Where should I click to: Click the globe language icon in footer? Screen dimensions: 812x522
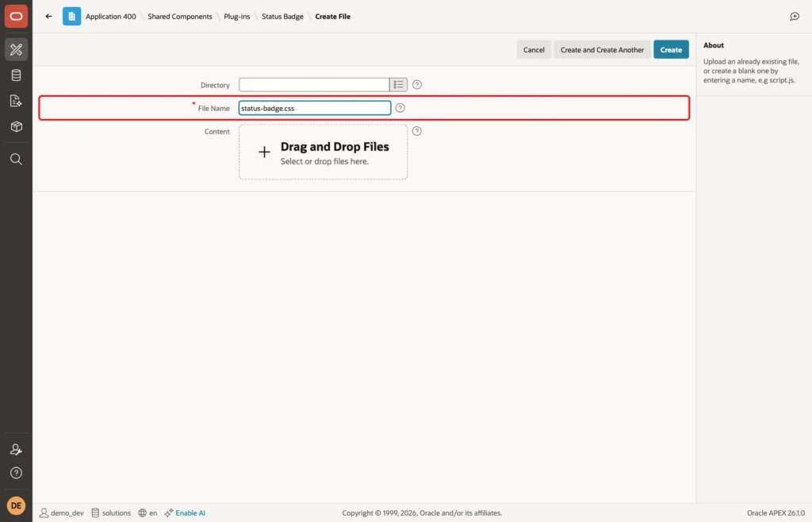point(143,512)
